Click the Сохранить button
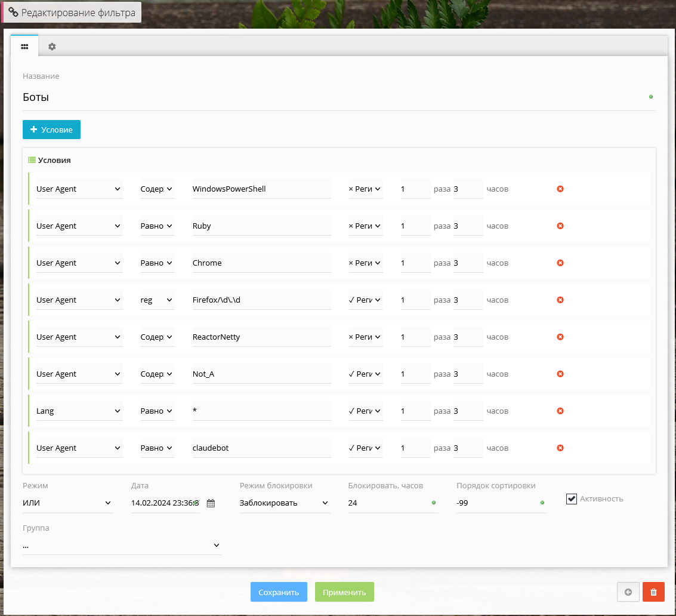The width and height of the screenshot is (676, 616). (279, 592)
